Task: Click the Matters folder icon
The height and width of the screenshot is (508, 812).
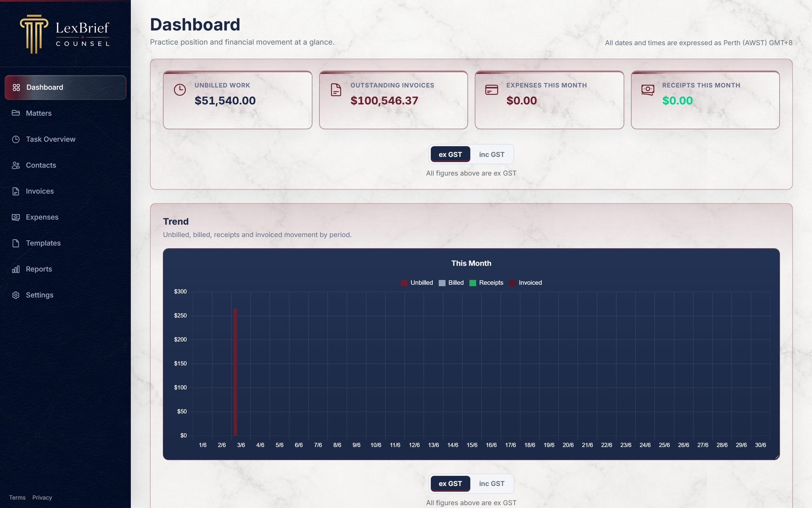Action: pyautogui.click(x=16, y=113)
